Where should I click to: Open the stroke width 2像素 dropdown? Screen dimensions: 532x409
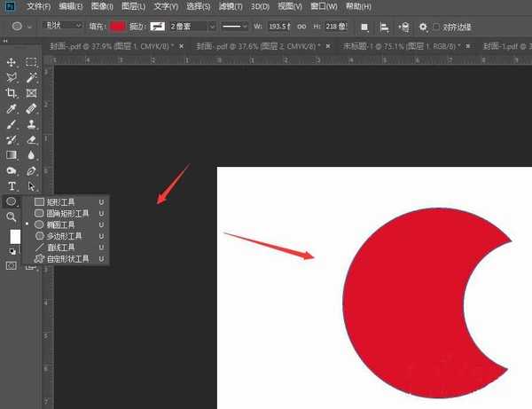tap(192, 27)
